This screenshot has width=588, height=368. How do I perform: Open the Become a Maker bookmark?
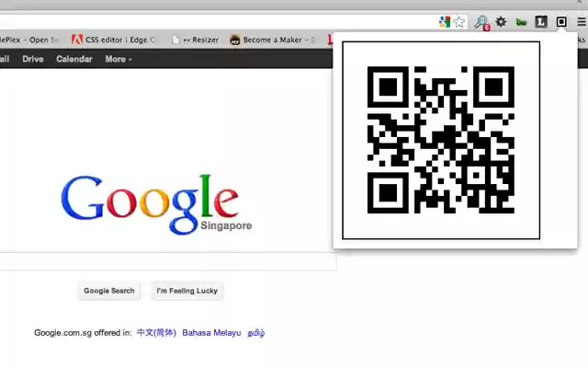coord(273,40)
